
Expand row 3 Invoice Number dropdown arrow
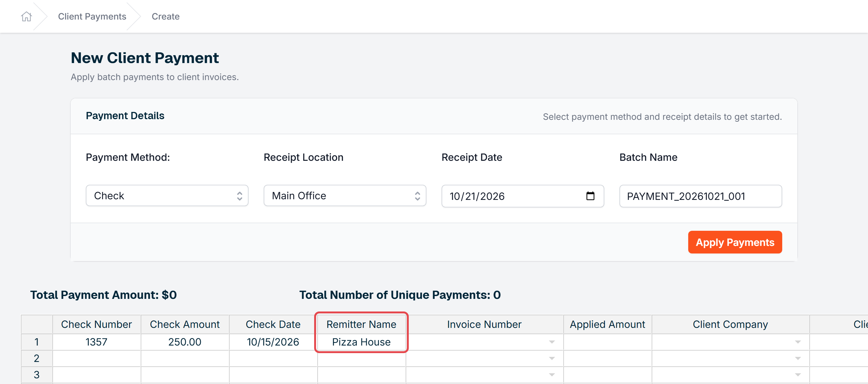(552, 375)
